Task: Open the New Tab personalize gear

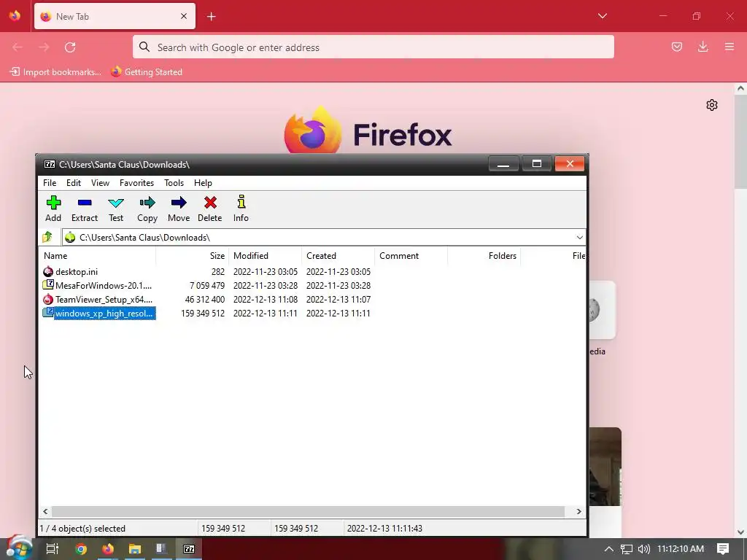Action: point(712,105)
